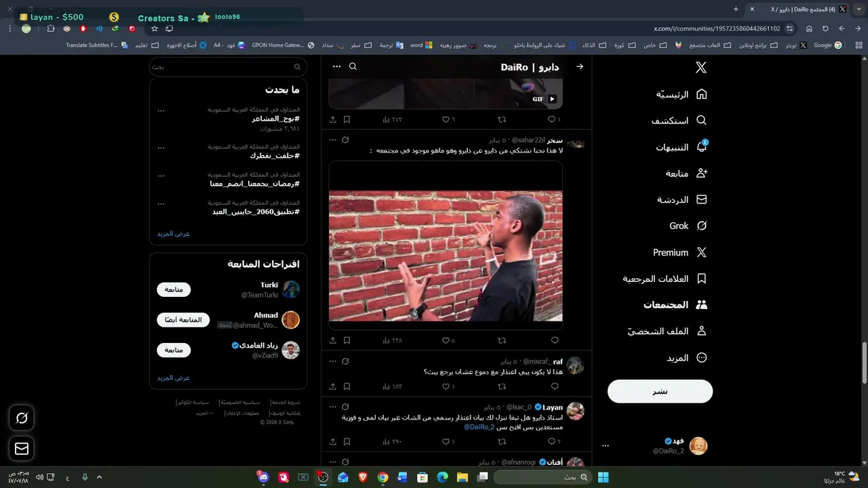The width and height of the screenshot is (868, 488).
Task: Open Explore (استكشف) in X sidebar
Action: click(x=679, y=121)
